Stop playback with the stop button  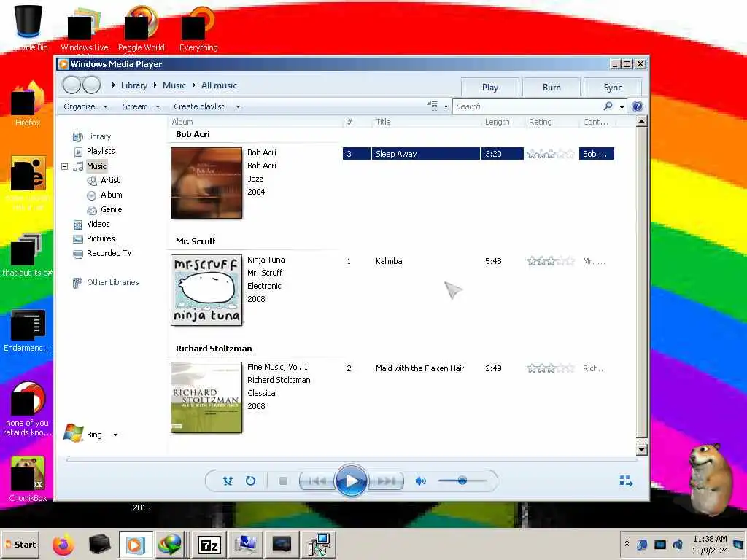(283, 481)
